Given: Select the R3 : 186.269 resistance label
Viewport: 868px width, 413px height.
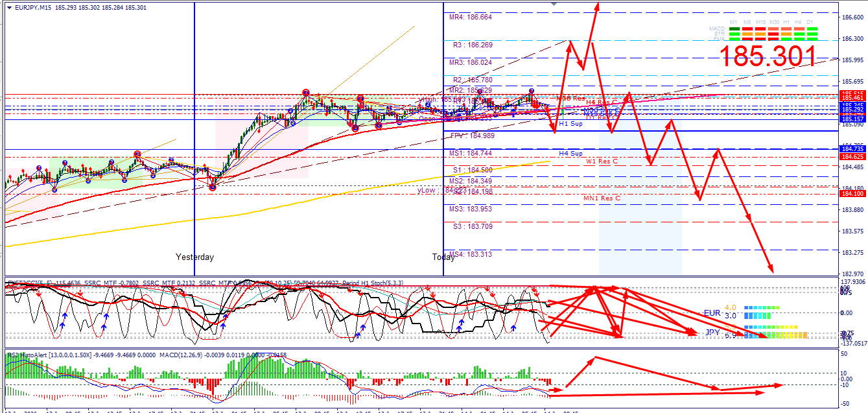Looking at the screenshot, I should (473, 45).
